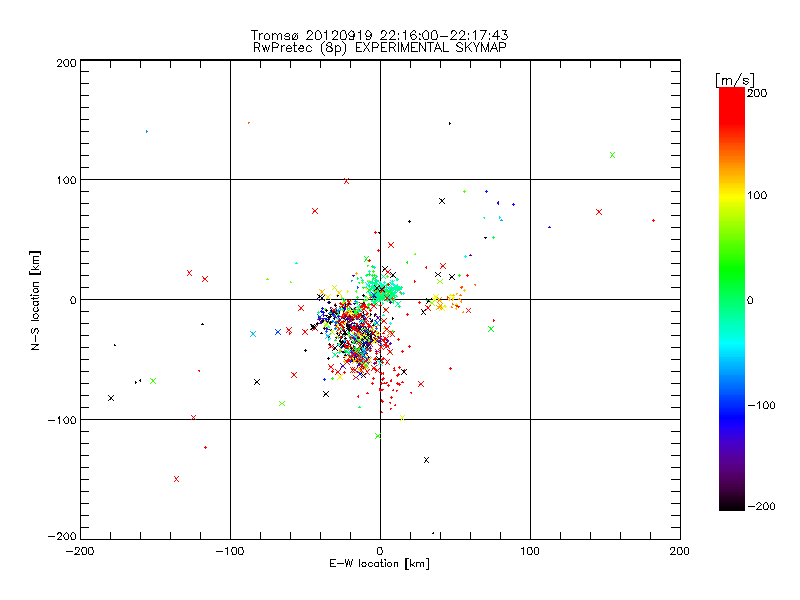Click the '200' tick label on N-S axis

click(66, 63)
